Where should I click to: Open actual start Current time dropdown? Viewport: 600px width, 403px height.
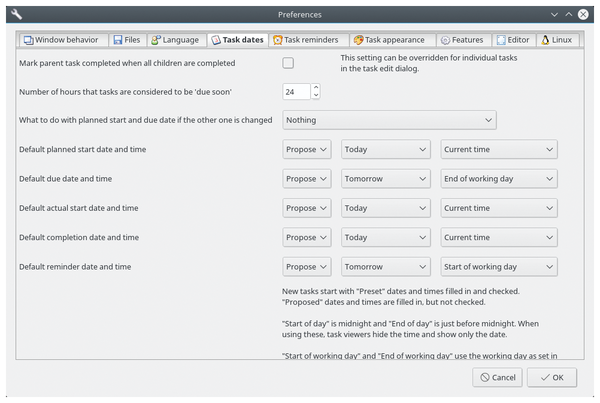[x=499, y=208]
